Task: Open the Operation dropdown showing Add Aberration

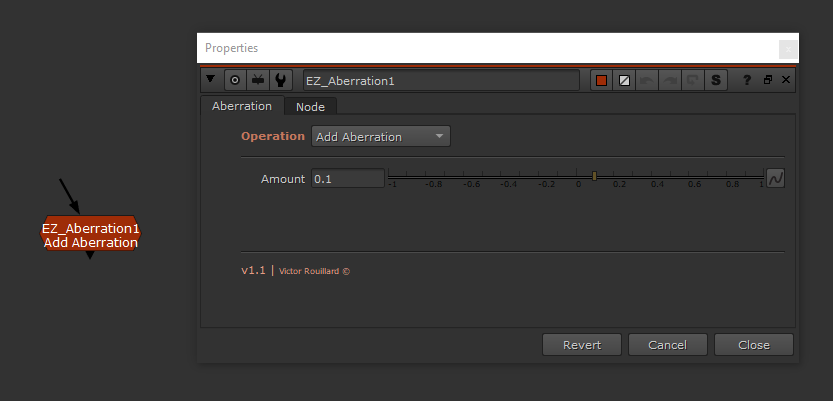Action: [380, 136]
